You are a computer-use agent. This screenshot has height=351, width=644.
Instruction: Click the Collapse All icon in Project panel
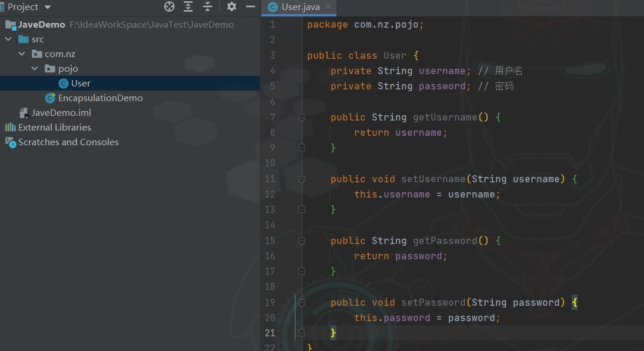[208, 6]
